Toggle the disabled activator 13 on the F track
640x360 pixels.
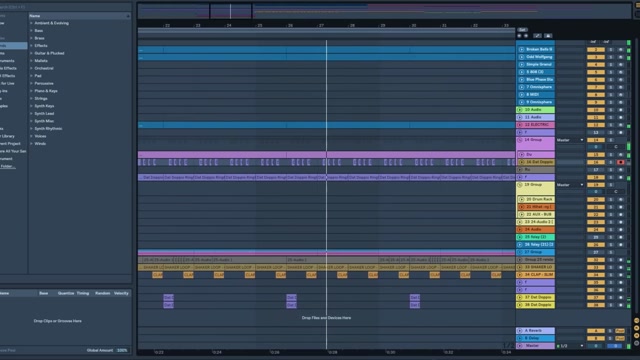coord(596,133)
